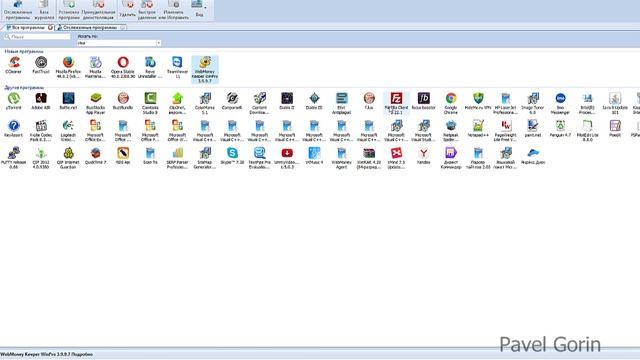Select the Battle.net program icon
640x360 pixels.
pyautogui.click(x=68, y=101)
